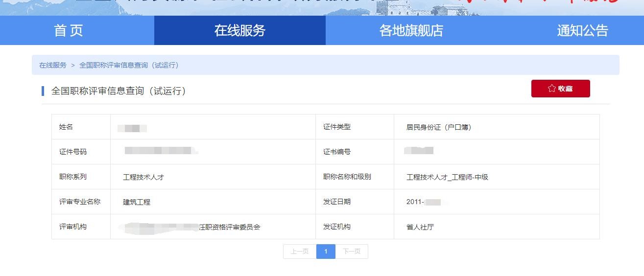Select page 1 in pagination
This screenshot has width=644, height=276.
click(326, 252)
